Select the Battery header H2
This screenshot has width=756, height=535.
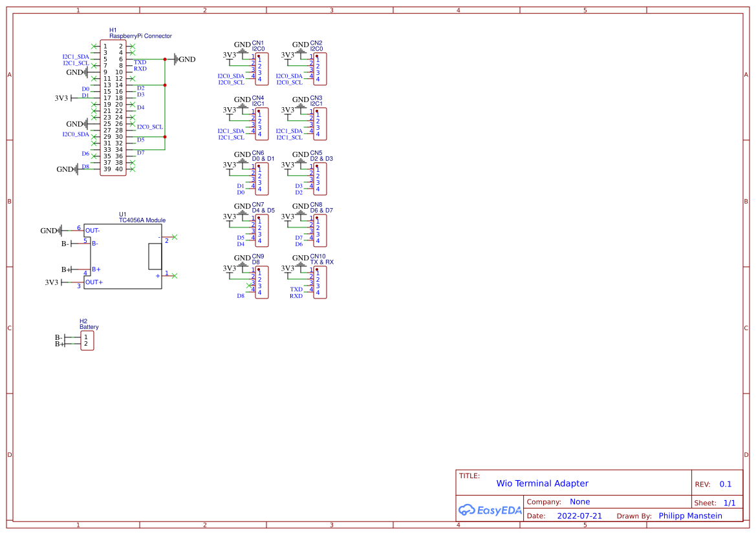[x=87, y=340]
